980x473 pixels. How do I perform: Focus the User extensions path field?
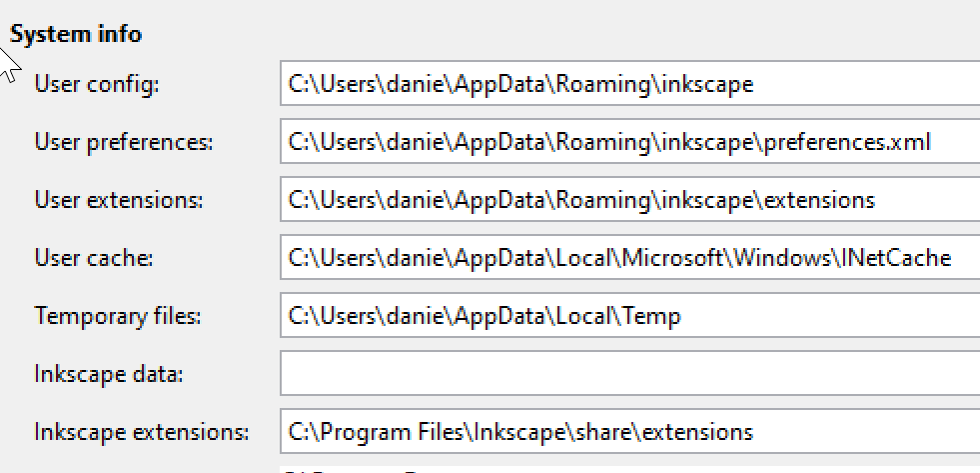pyautogui.click(x=630, y=200)
